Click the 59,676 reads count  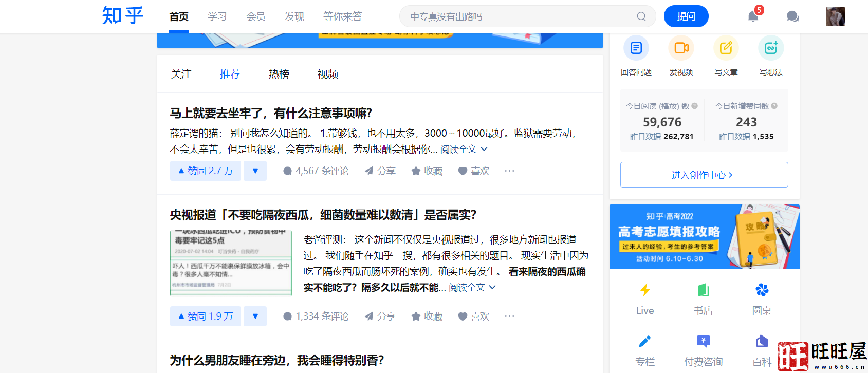662,122
